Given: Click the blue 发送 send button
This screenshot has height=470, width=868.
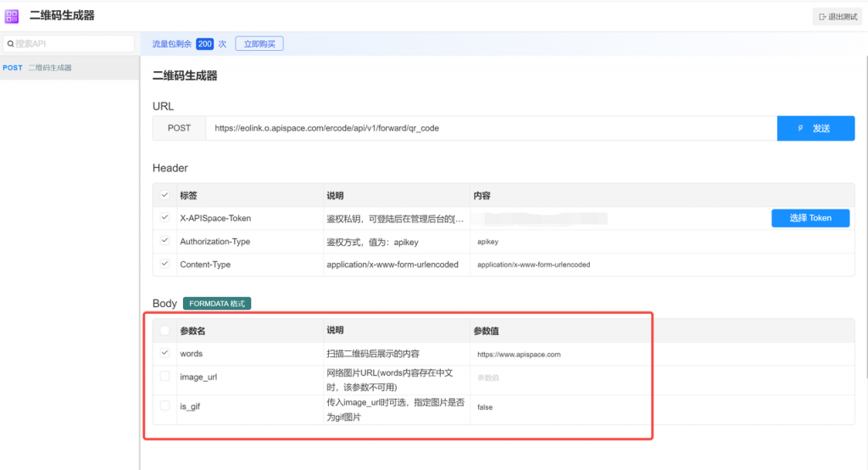Looking at the screenshot, I should click(815, 128).
